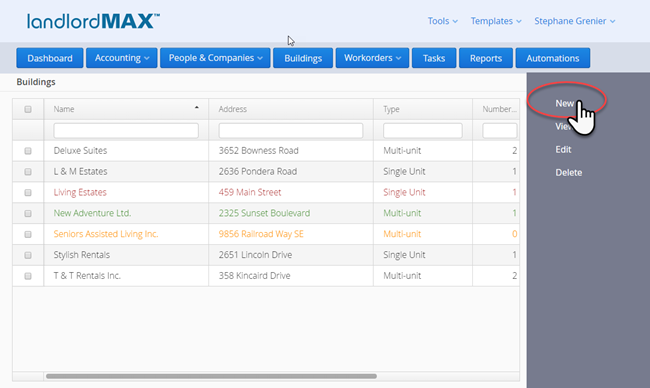This screenshot has width=650, height=388.
Task: Click address 2636 Pondera Road
Action: (258, 171)
